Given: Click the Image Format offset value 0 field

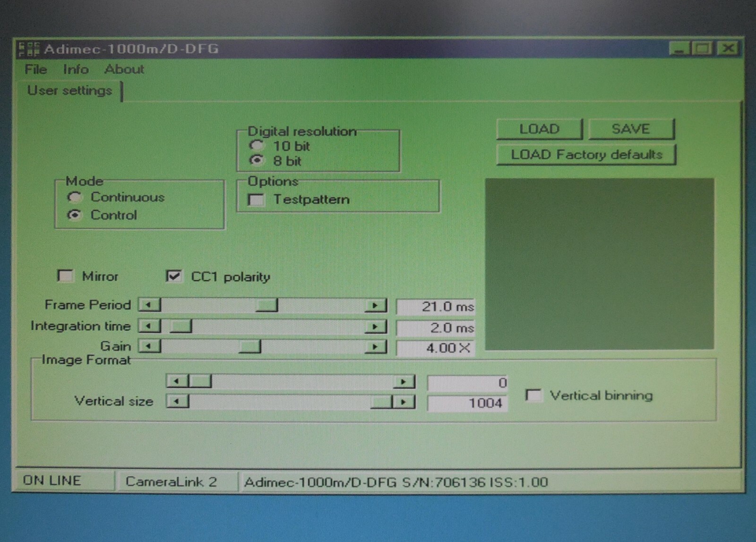Looking at the screenshot, I should point(467,383).
